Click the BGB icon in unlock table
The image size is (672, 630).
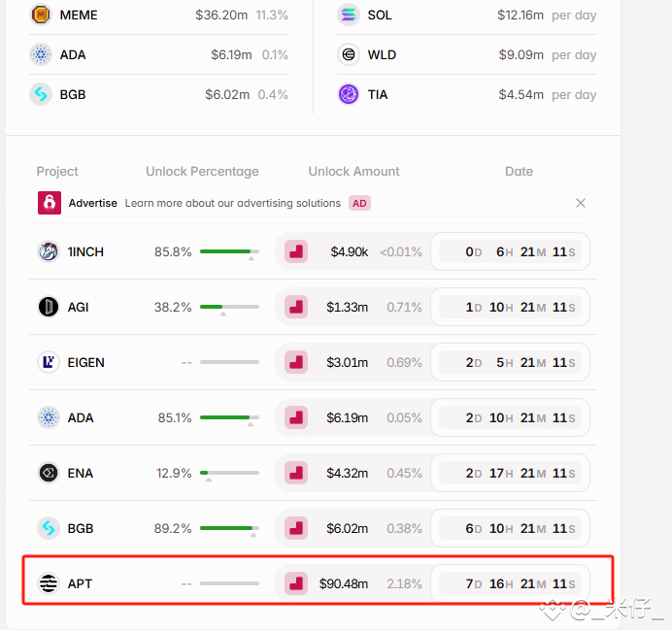click(49, 528)
